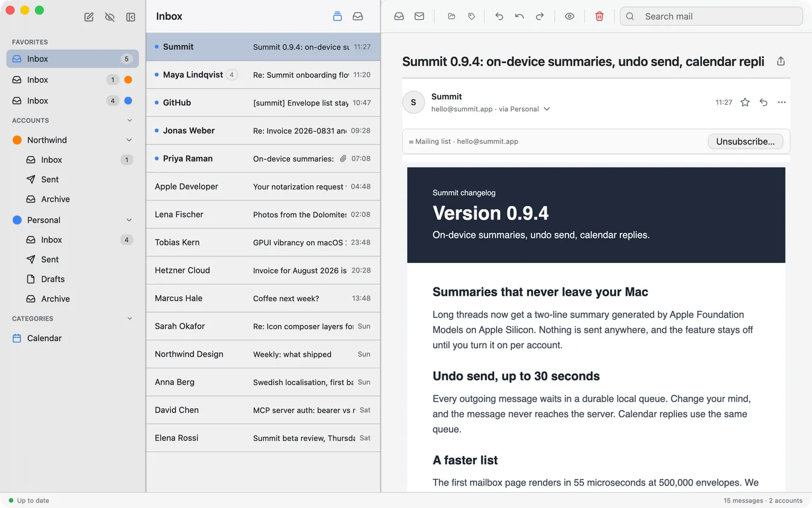Compose a new message with the pencil icon
The image size is (812, 508).
[x=89, y=17]
